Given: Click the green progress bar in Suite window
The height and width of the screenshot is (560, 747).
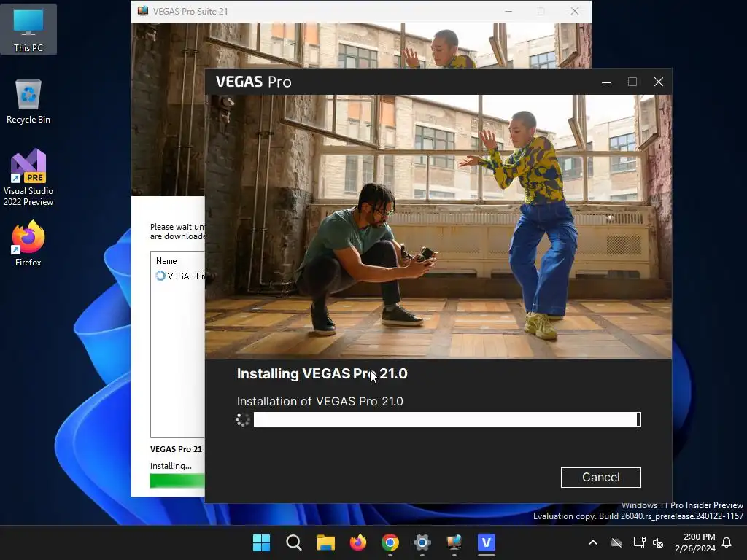Looking at the screenshot, I should [177, 481].
